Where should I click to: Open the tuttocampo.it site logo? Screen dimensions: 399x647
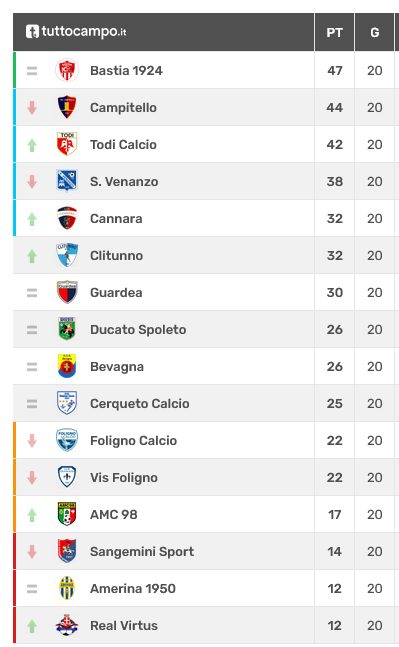click(76, 32)
